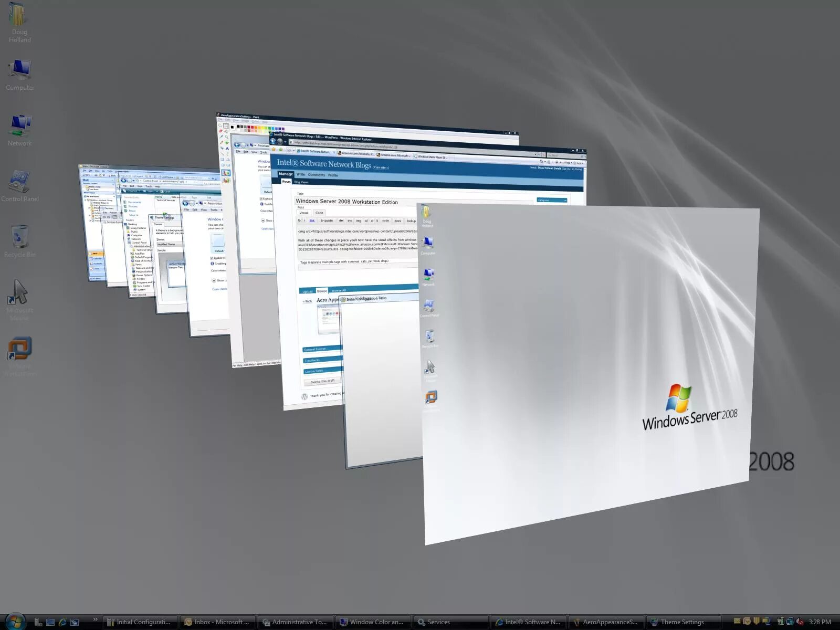This screenshot has height=630, width=840.
Task: Open Doug Holland folder on desktop
Action: (19, 23)
